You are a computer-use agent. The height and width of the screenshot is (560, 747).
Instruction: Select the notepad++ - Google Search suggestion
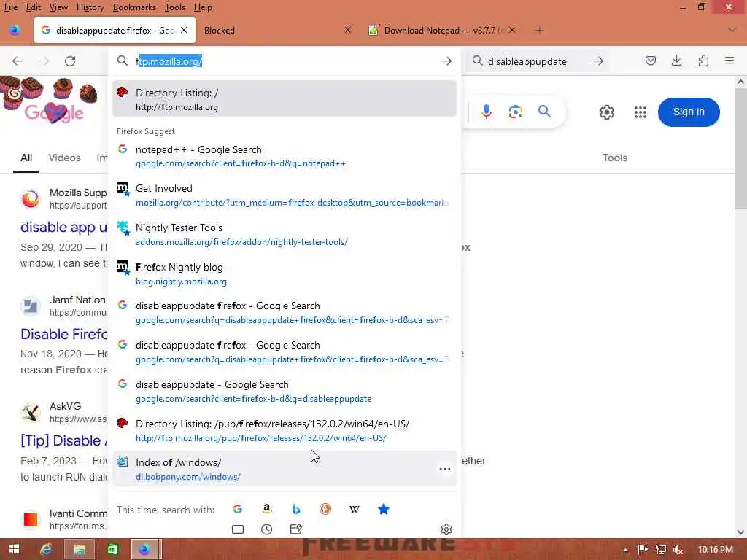tap(285, 156)
